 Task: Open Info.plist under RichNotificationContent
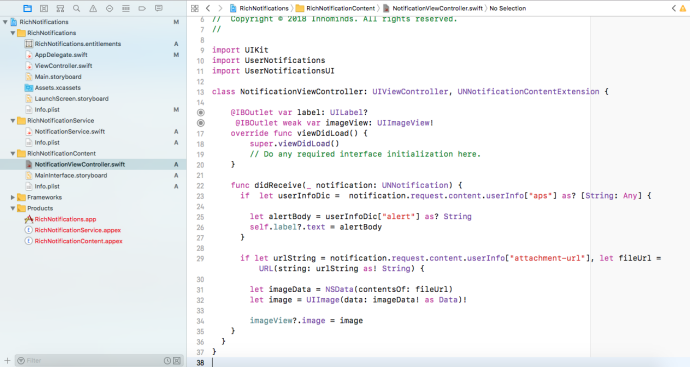tap(47, 187)
